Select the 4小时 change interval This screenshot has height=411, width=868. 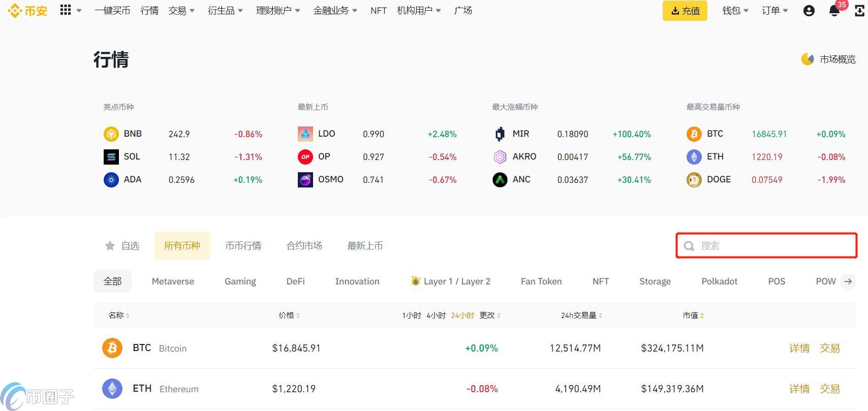(436, 315)
